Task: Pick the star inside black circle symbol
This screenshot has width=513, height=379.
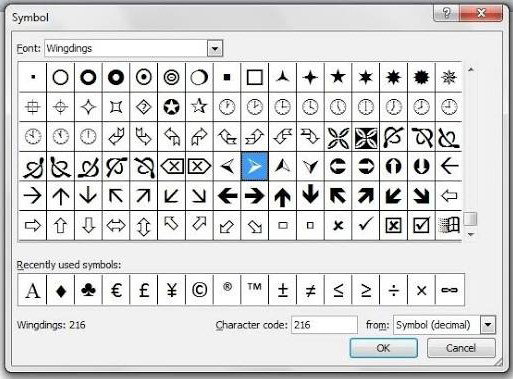Action: (x=171, y=107)
